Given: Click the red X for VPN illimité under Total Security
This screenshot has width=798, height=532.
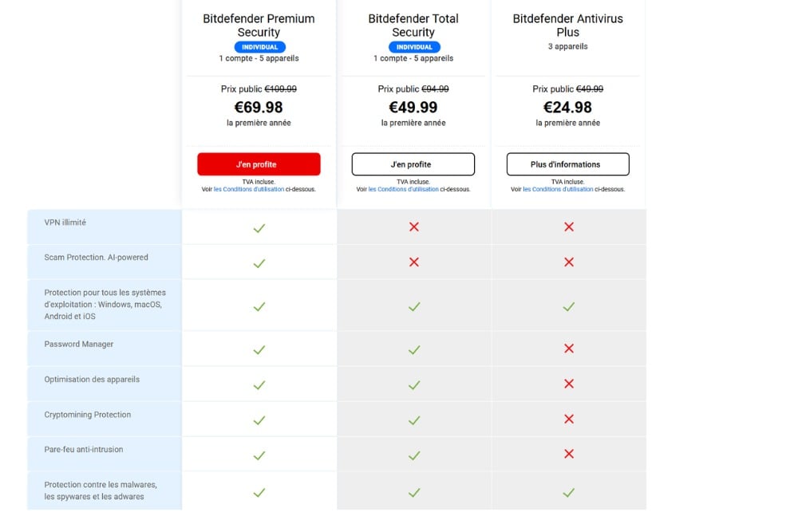Looking at the screenshot, I should pos(413,227).
